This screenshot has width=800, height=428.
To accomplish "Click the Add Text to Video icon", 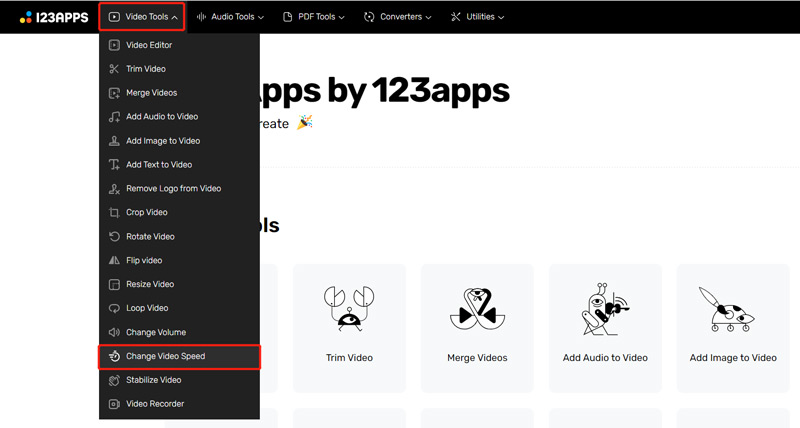I will [114, 165].
